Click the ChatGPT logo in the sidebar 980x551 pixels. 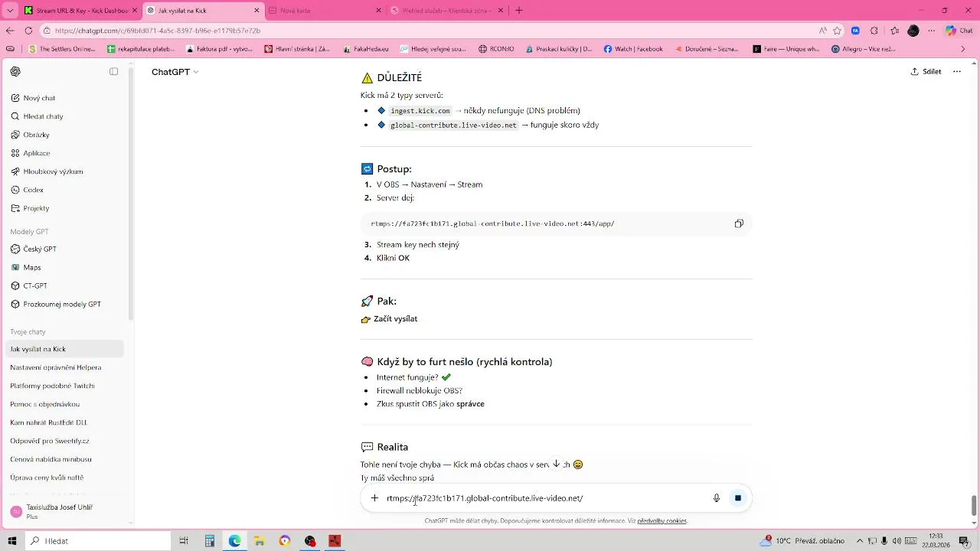(x=15, y=71)
